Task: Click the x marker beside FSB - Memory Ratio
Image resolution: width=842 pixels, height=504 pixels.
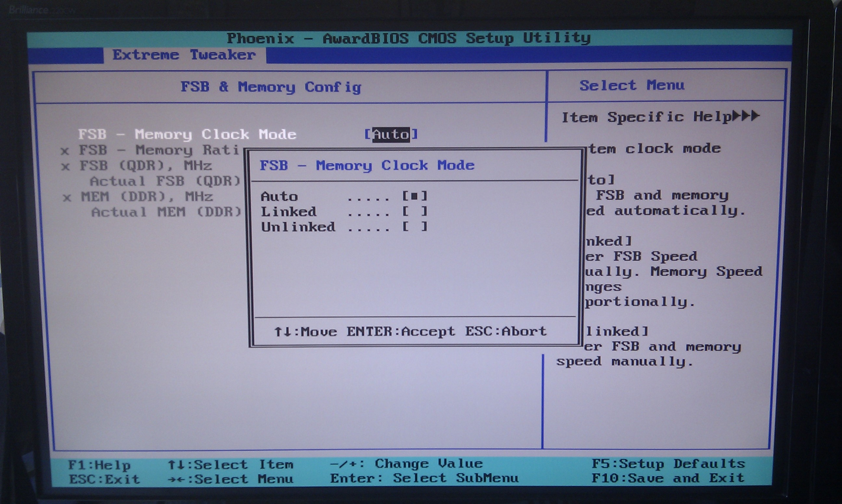Action: point(65,151)
